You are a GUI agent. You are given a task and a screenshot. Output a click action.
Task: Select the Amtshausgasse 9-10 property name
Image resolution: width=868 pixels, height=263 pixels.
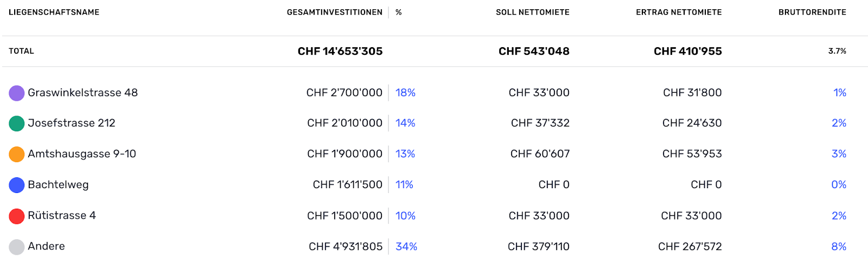click(82, 154)
